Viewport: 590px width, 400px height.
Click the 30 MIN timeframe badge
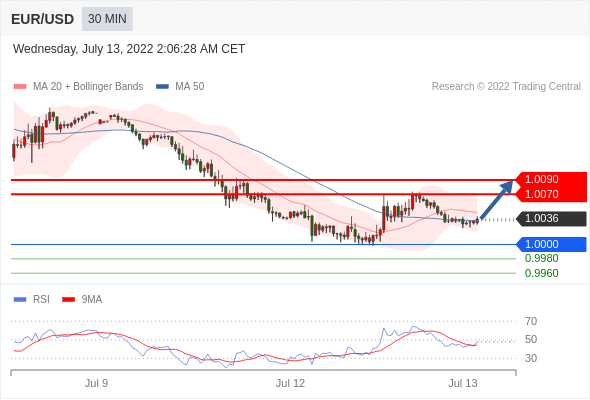pyautogui.click(x=107, y=18)
